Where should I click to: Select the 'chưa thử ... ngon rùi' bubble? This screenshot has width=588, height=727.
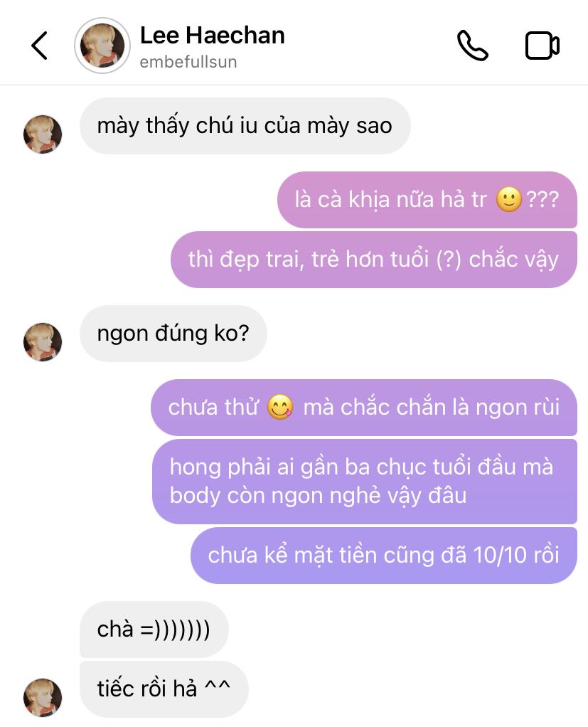pos(364,408)
